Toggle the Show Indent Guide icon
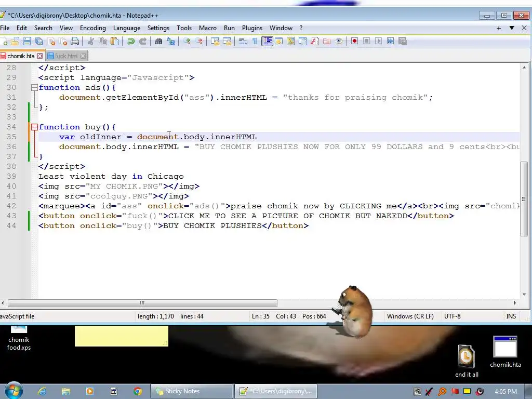 point(267,42)
